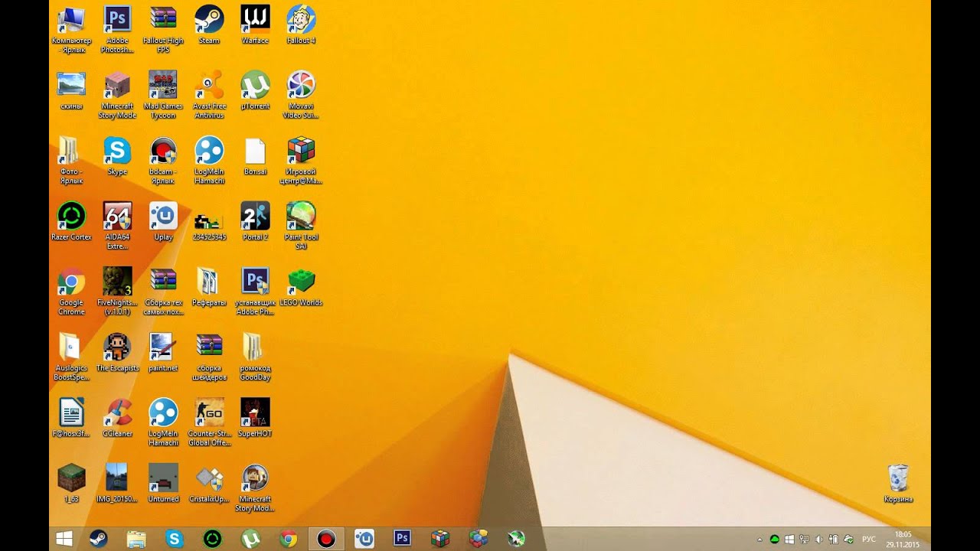Open Steam from the taskbar

pyautogui.click(x=99, y=539)
